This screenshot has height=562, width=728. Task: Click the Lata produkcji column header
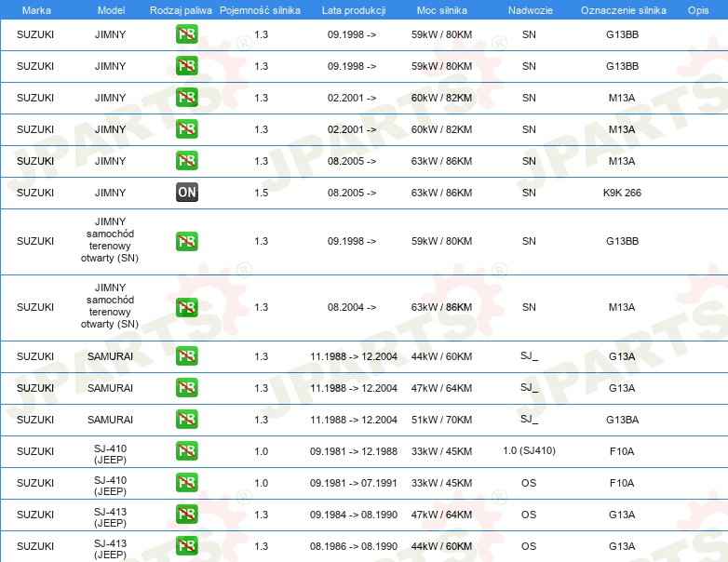(354, 10)
